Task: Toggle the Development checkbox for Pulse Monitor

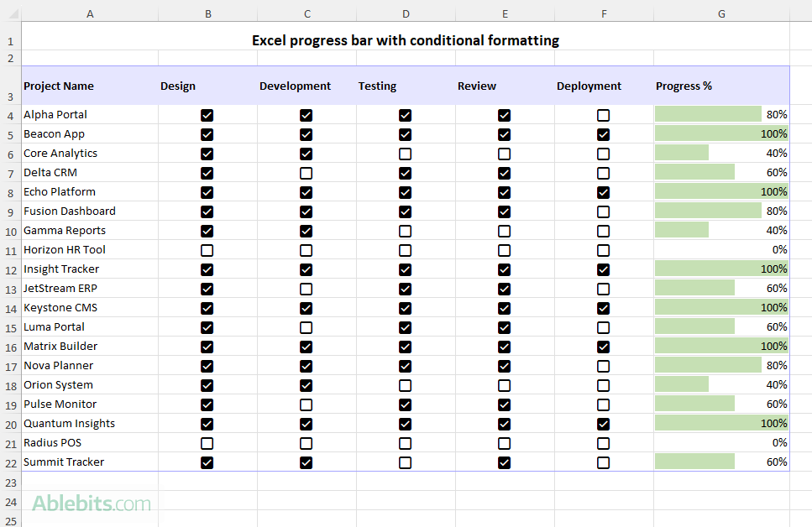Action: [x=306, y=404]
